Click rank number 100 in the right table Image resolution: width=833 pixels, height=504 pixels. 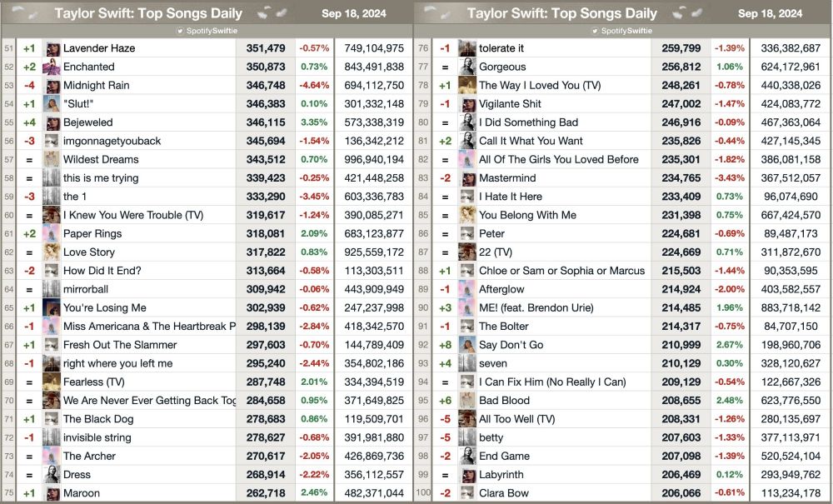point(423,493)
